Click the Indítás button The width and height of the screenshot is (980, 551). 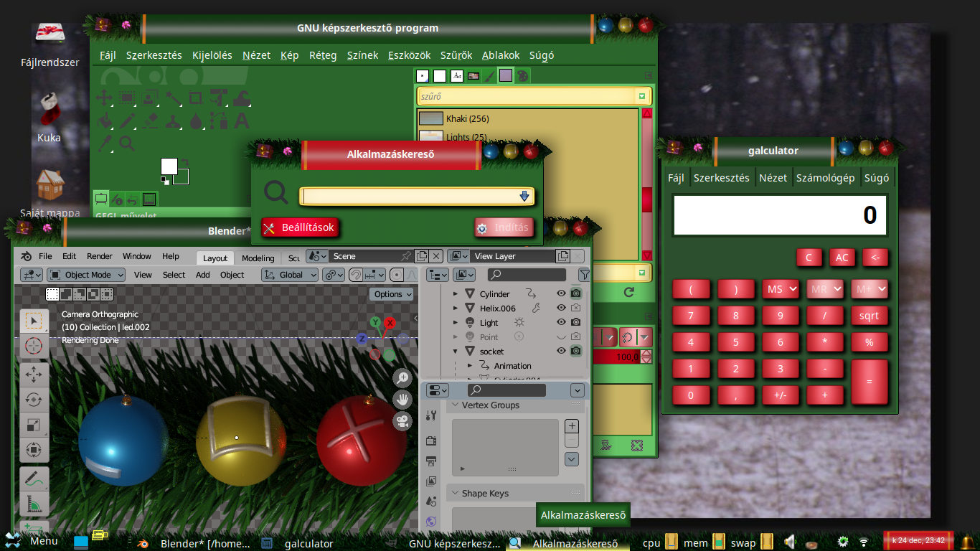[x=504, y=227]
